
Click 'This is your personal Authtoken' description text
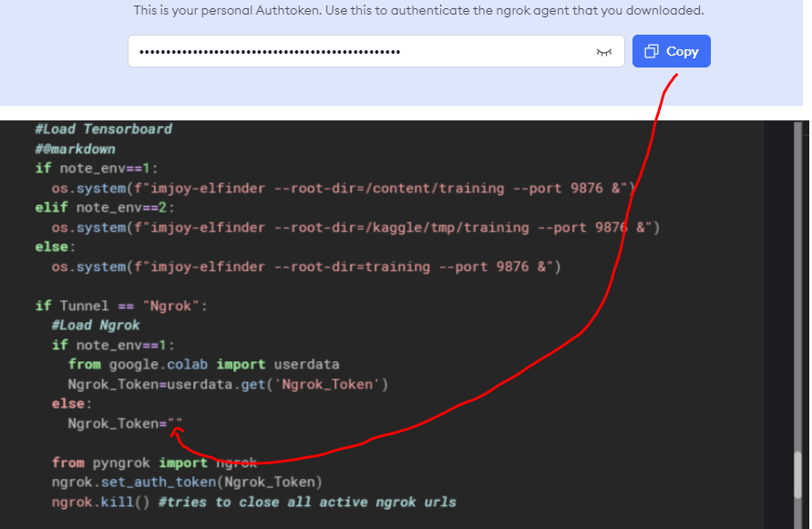click(418, 10)
